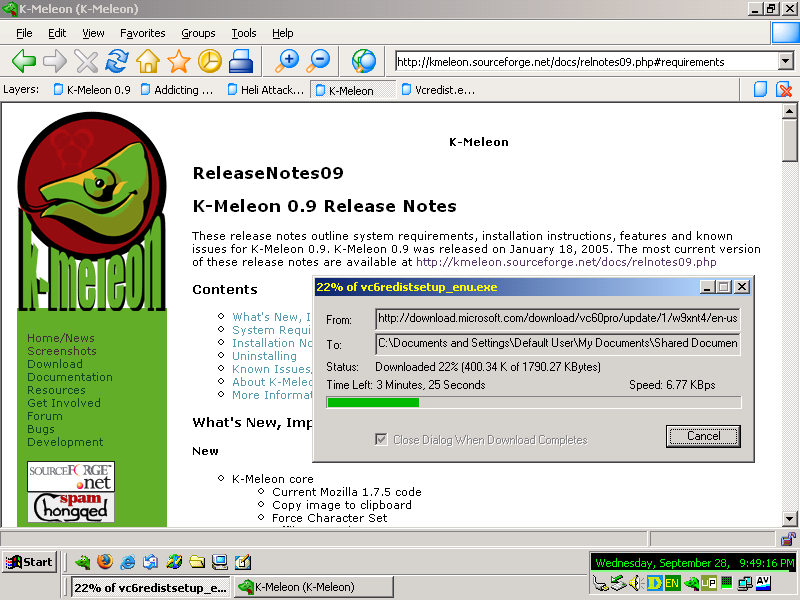Click the throbber icon beside the menu bar
800x600 pixels.
pos(785,33)
